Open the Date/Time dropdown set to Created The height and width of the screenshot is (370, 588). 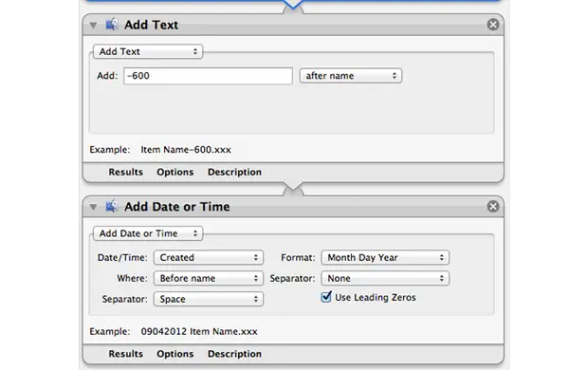(x=209, y=257)
